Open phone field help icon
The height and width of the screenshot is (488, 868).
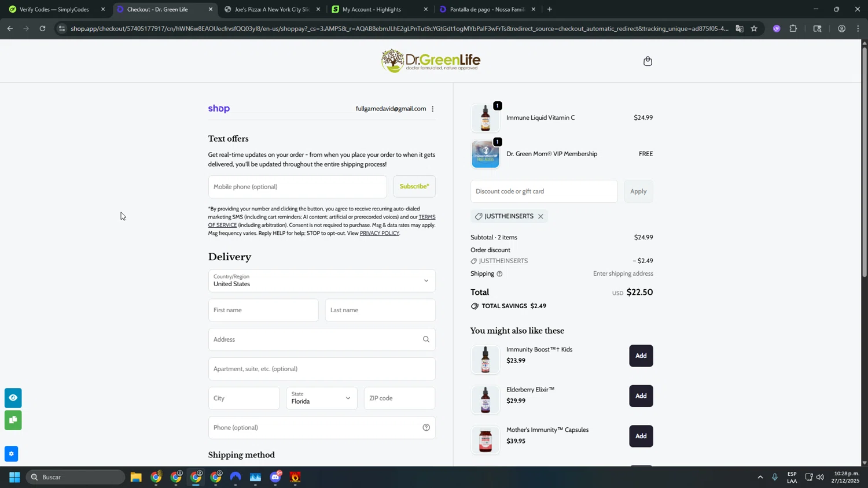(x=426, y=427)
